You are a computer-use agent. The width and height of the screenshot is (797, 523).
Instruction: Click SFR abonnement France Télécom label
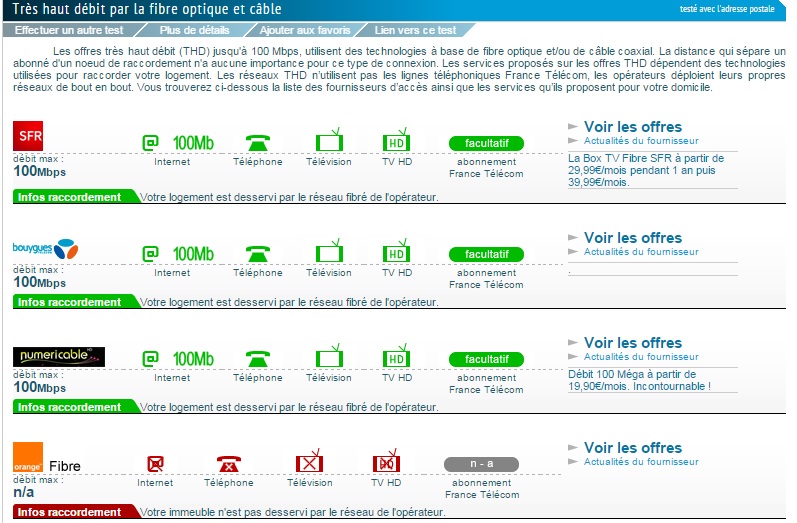click(x=486, y=168)
